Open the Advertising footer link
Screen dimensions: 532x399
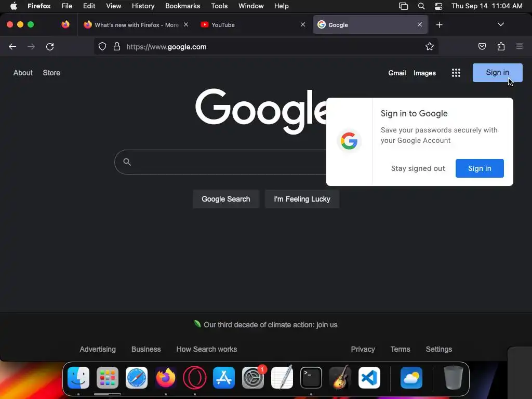[x=98, y=349]
